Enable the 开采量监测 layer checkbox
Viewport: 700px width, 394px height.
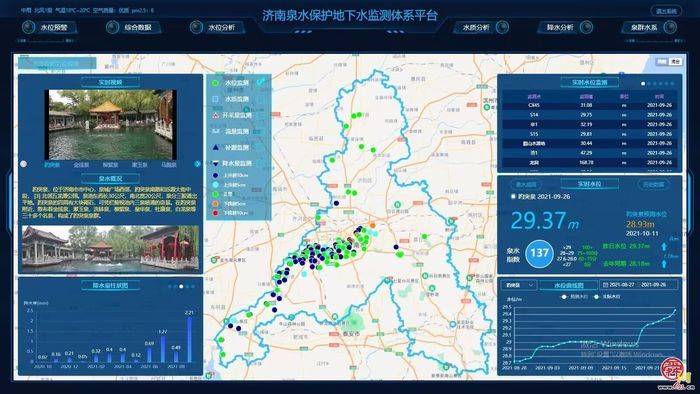pyautogui.click(x=261, y=115)
